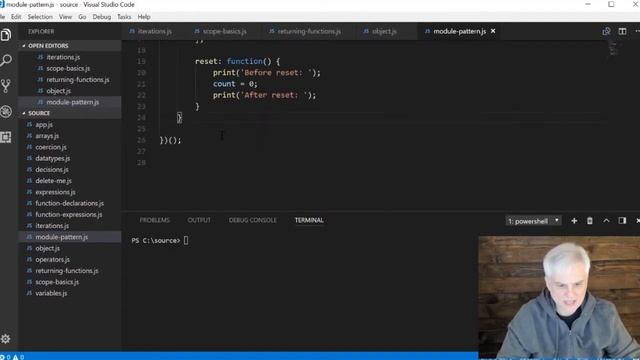Select scope-basics.js under Open Editors
Image resolution: width=640 pixels, height=360 pixels.
pyautogui.click(x=70, y=68)
